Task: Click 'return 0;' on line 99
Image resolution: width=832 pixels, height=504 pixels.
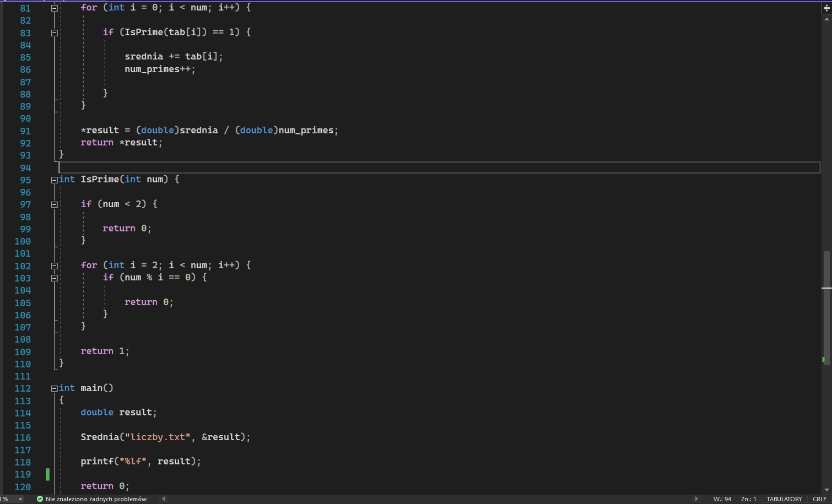Action: pyautogui.click(x=127, y=228)
